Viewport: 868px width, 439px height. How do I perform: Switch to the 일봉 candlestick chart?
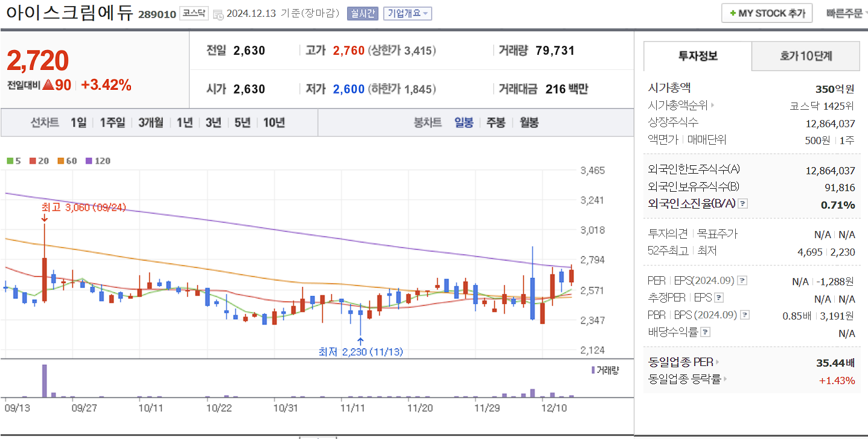click(x=464, y=123)
